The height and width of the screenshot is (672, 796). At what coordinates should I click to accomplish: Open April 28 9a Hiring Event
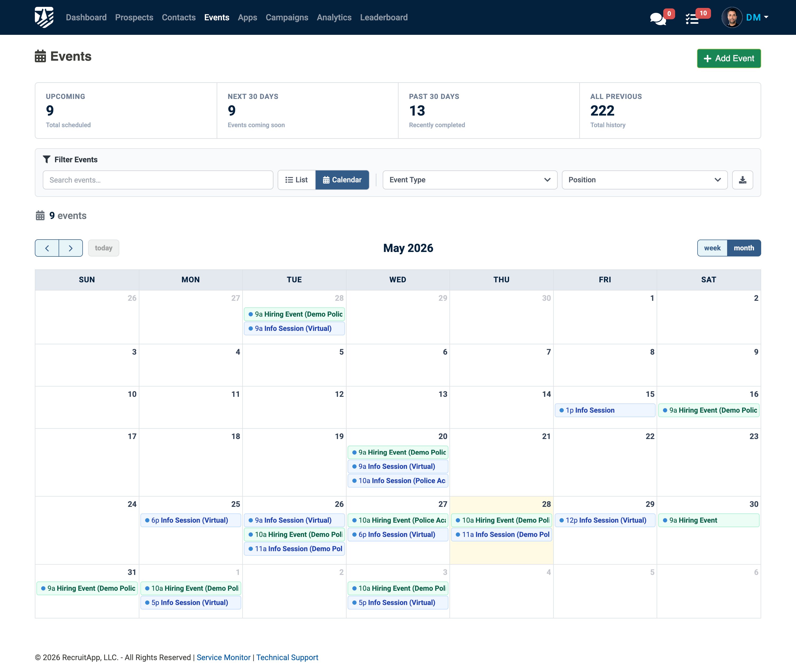[294, 314]
